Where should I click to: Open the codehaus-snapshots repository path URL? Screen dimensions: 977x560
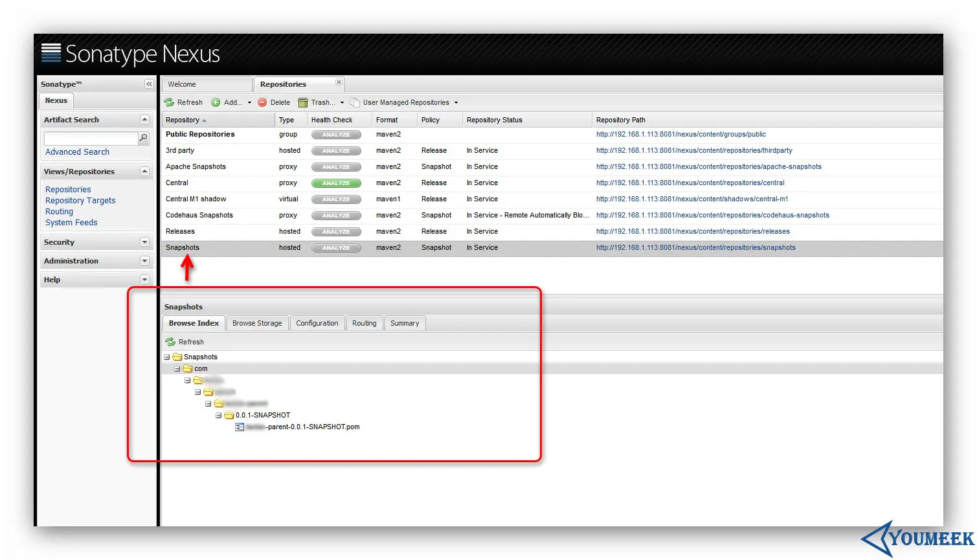coord(713,216)
